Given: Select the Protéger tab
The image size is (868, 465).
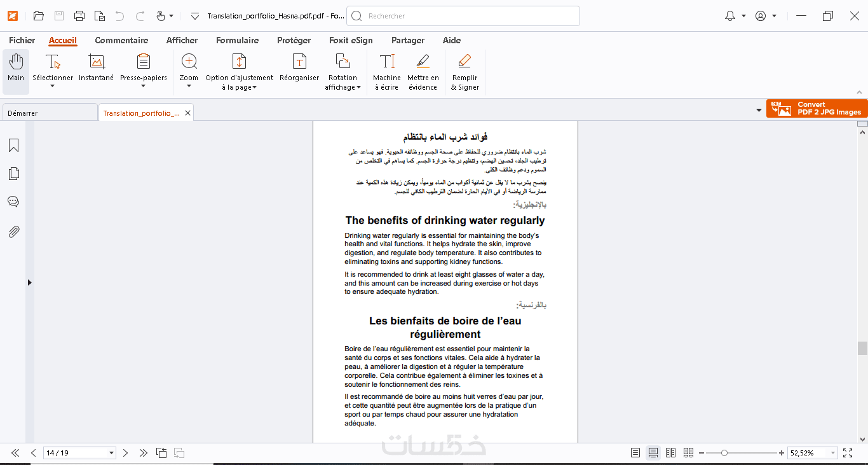Looking at the screenshot, I should [x=294, y=40].
